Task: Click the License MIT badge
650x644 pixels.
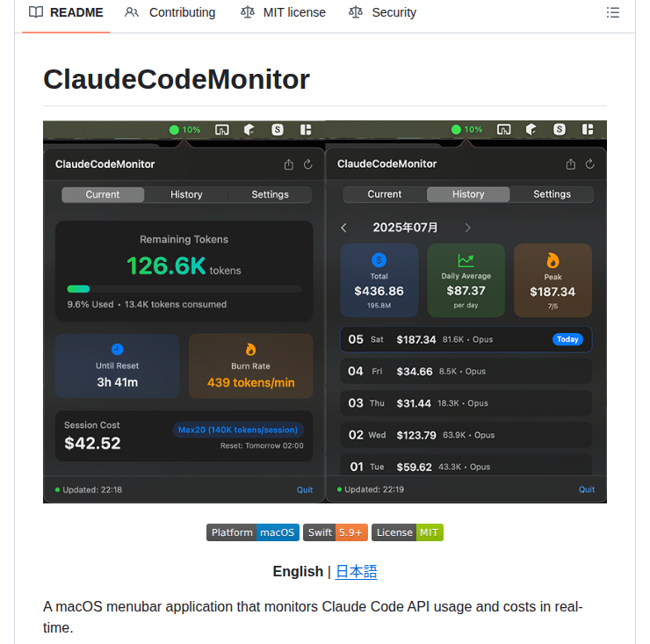Action: 408,532
